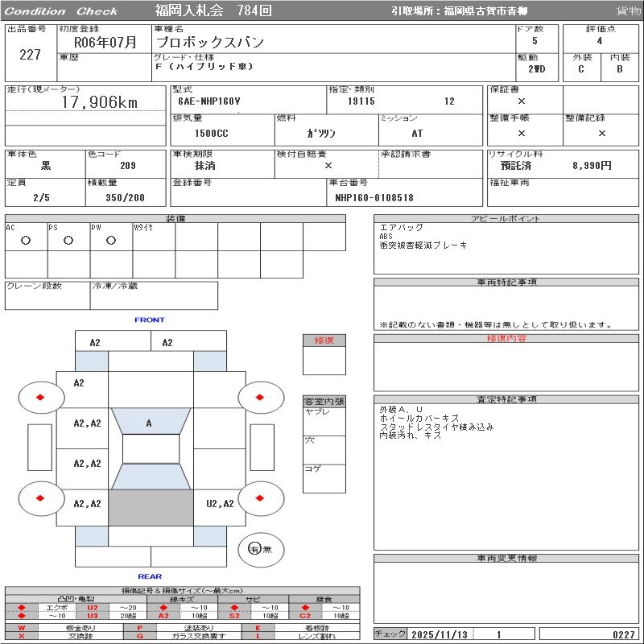Image resolution: width=644 pixels, height=644 pixels.
Task: Select the PW equipment circle mark
Action: 111,240
